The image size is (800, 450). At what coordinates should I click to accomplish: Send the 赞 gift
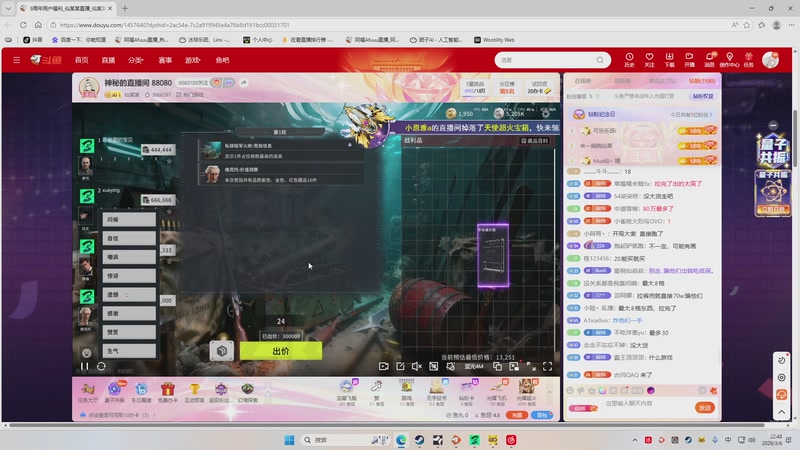pyautogui.click(x=377, y=392)
